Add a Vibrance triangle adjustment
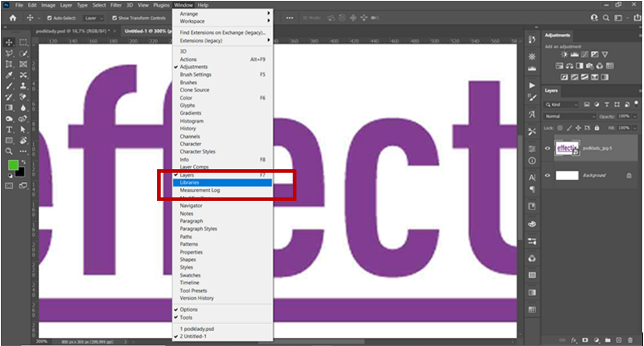This screenshot has height=346, width=644. 605,55
